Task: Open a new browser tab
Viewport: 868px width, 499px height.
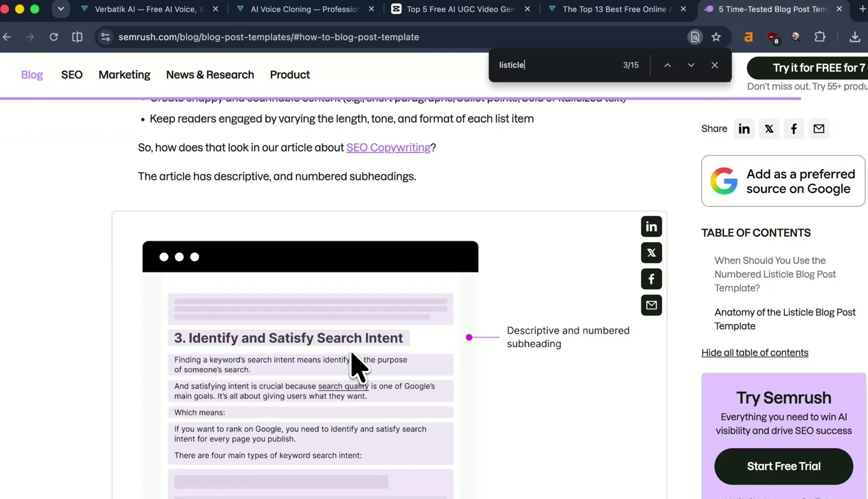Action: pyautogui.click(x=862, y=9)
